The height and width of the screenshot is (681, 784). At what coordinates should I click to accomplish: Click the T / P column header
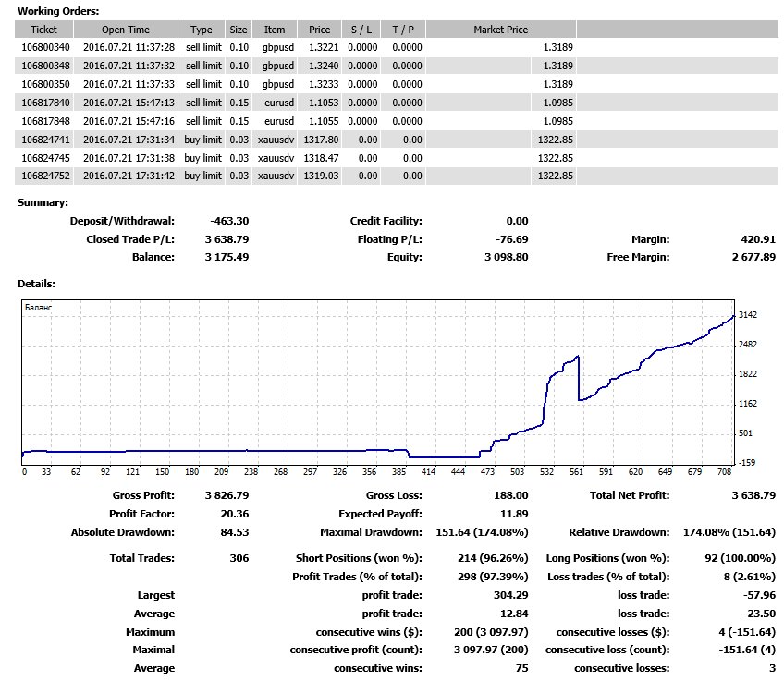coord(403,30)
